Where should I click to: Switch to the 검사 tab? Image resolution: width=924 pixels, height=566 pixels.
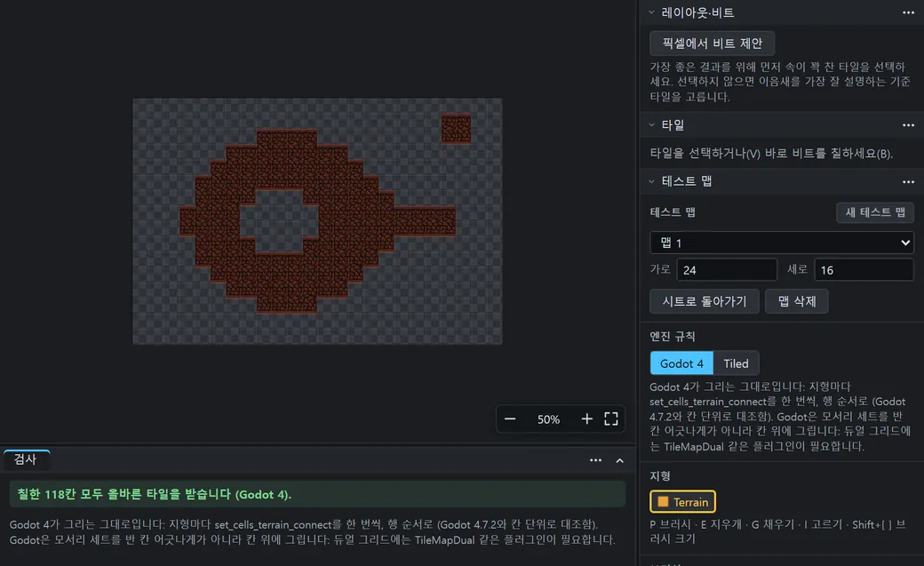(26, 459)
